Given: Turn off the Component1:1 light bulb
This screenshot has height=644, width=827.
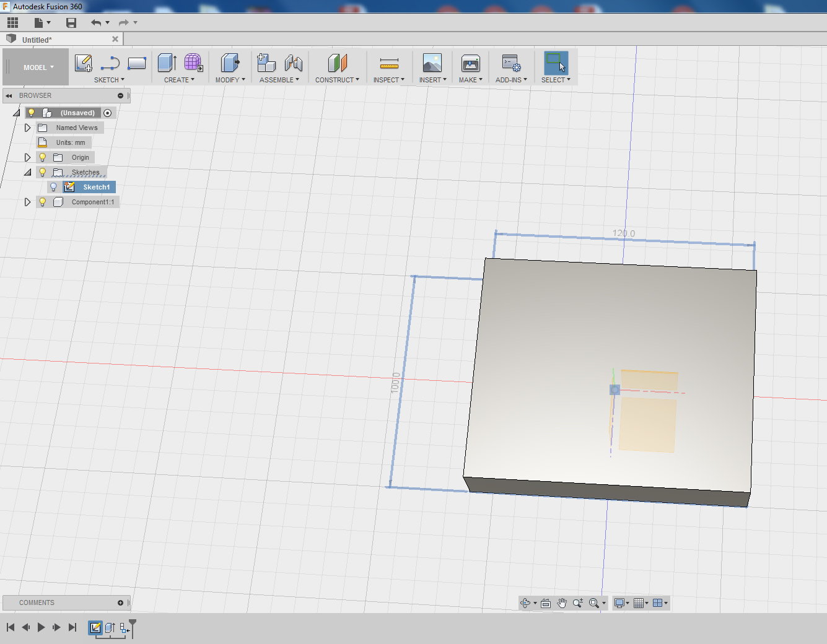Looking at the screenshot, I should click(x=42, y=201).
